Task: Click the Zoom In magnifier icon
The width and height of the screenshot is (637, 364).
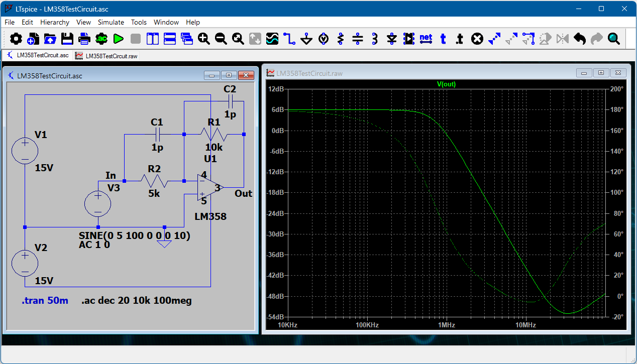Action: 203,39
